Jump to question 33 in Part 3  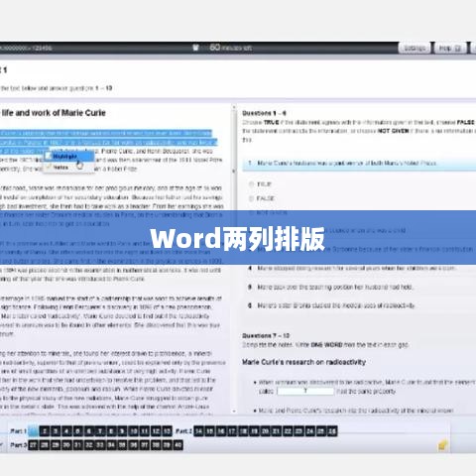click(100, 445)
